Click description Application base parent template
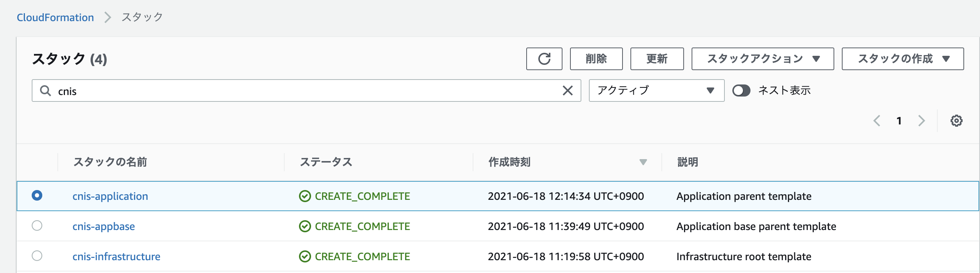This screenshot has width=980, height=273. click(756, 226)
